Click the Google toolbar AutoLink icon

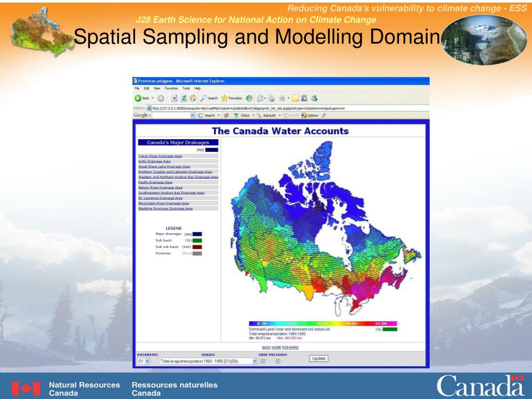(x=259, y=115)
